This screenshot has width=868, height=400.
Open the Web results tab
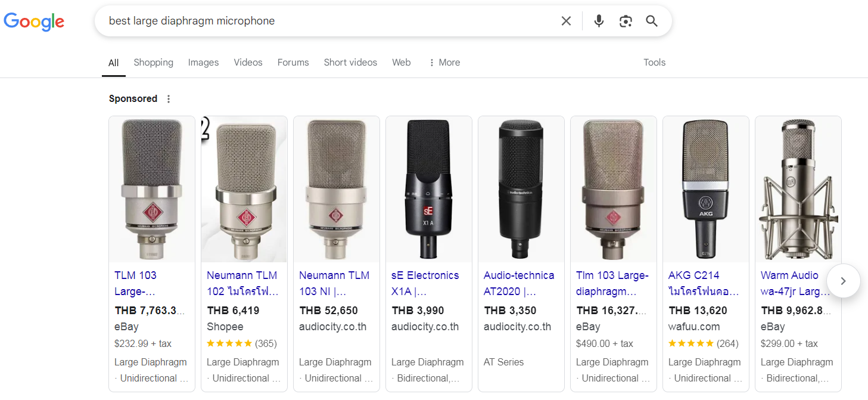click(401, 63)
